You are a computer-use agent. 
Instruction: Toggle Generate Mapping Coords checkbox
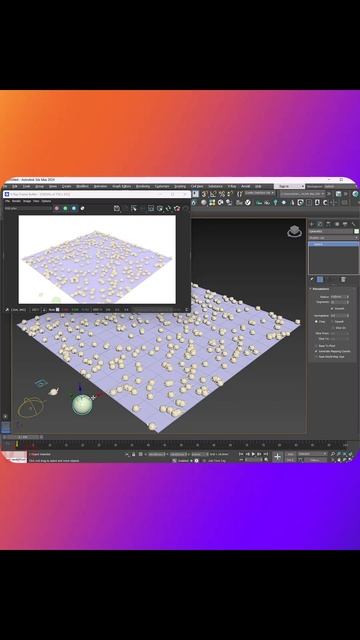(316, 351)
